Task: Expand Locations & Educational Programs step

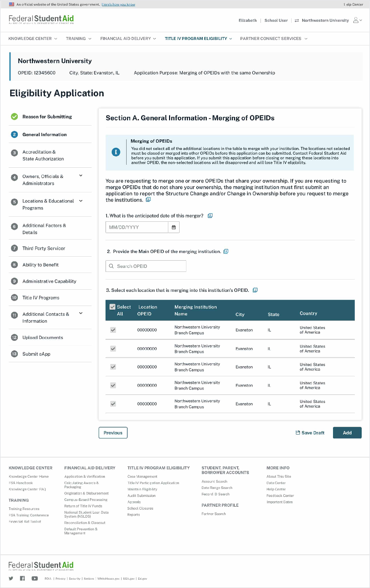Action: [x=81, y=201]
